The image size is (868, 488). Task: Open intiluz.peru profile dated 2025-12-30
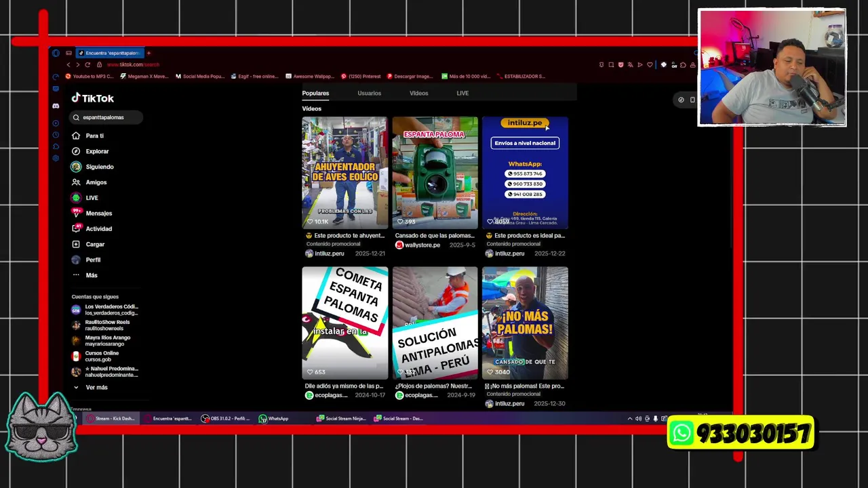click(505, 403)
